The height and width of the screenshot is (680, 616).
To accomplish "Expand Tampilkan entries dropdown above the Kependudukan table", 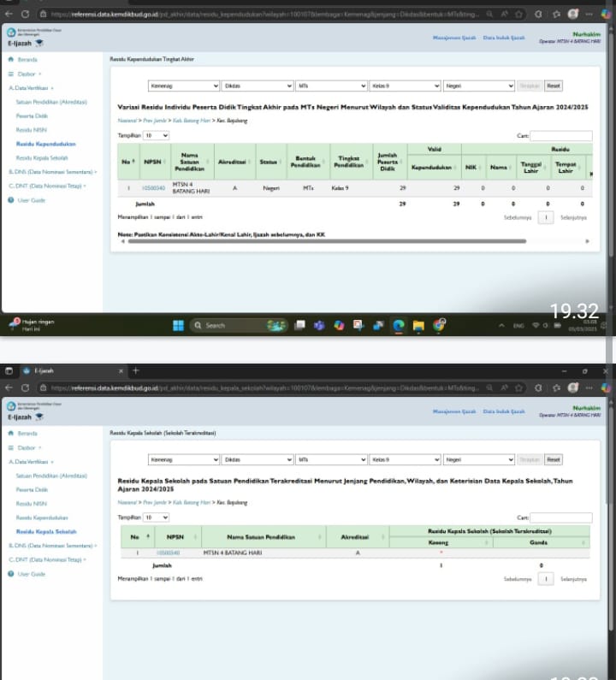I will pos(157,135).
